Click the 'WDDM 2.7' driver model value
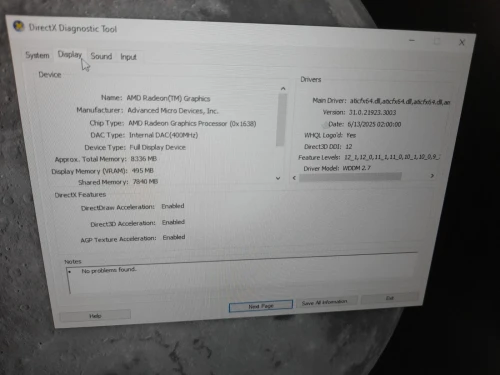500x375 pixels. tap(356, 168)
